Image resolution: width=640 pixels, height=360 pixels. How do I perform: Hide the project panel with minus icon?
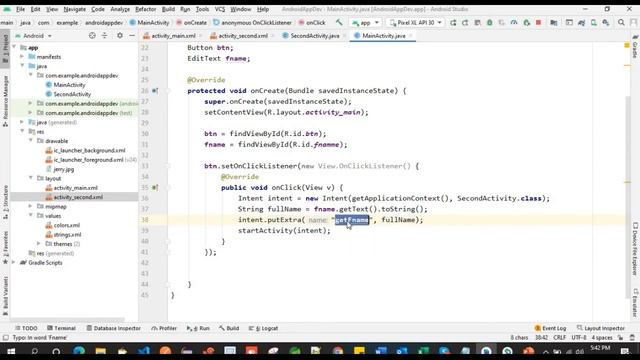132,36
